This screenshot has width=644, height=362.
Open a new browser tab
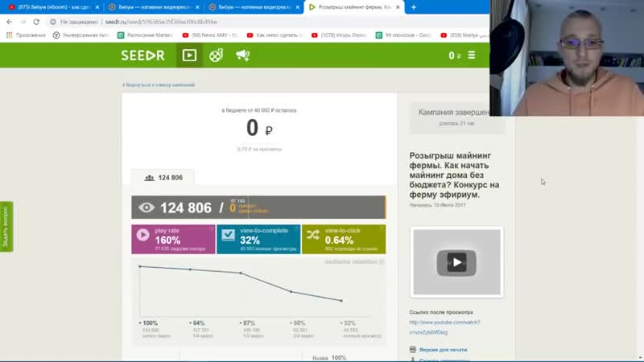point(414,7)
